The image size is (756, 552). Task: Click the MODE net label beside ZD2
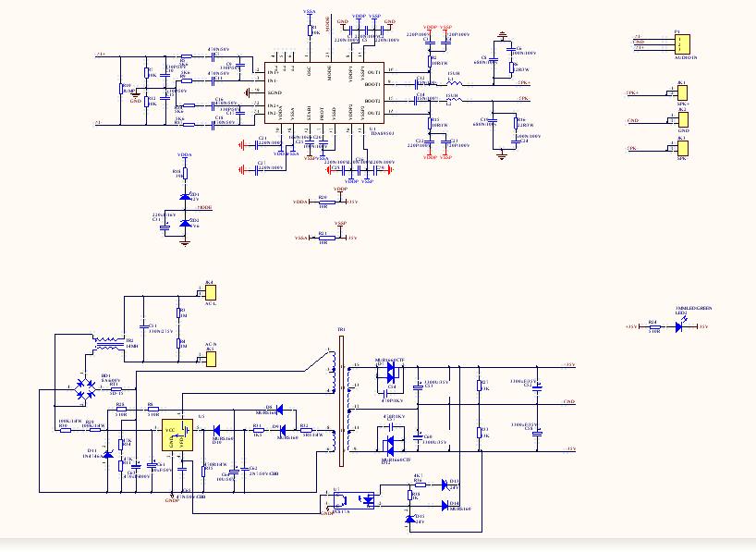click(204, 207)
